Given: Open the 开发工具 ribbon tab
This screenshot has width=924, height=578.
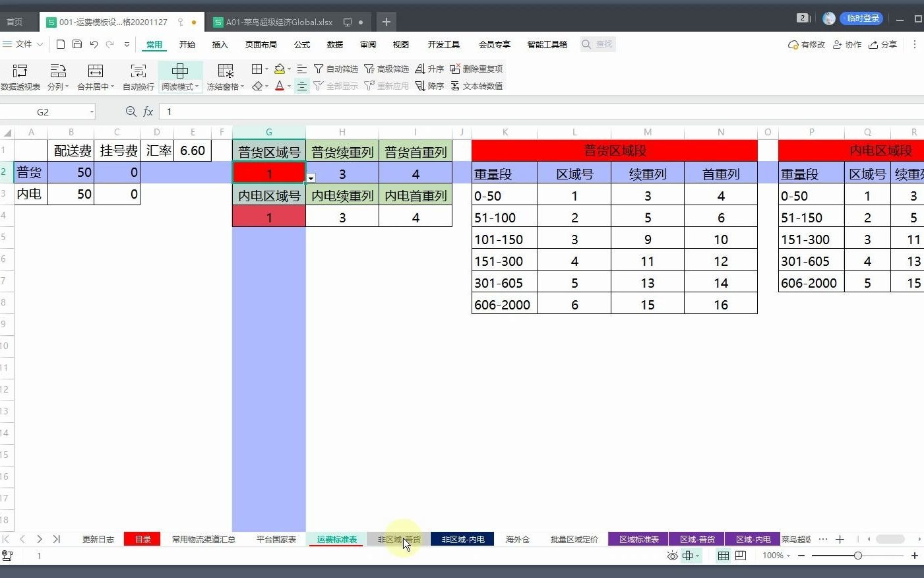Looking at the screenshot, I should pos(443,44).
